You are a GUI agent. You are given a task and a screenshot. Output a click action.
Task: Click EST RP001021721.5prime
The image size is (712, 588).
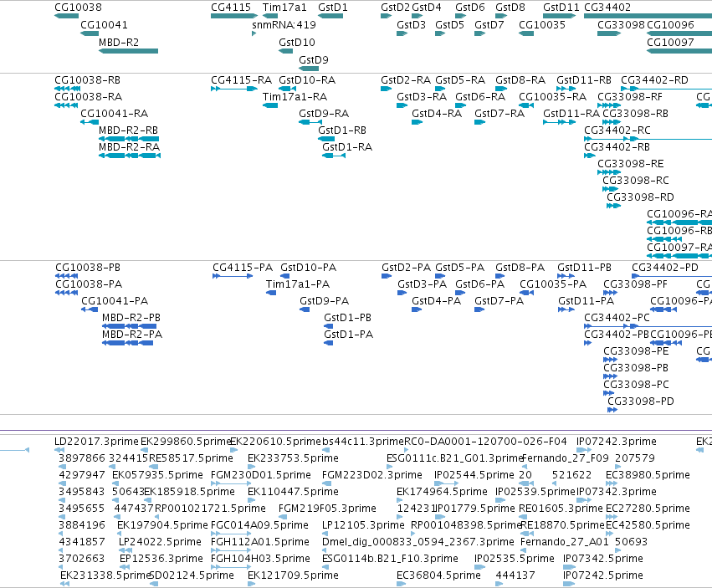point(210,509)
